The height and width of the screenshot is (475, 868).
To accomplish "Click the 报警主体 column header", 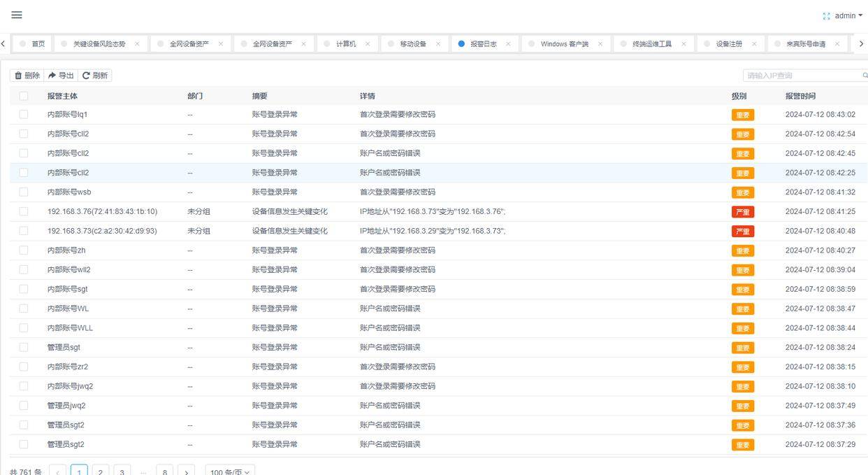I will click(x=62, y=96).
